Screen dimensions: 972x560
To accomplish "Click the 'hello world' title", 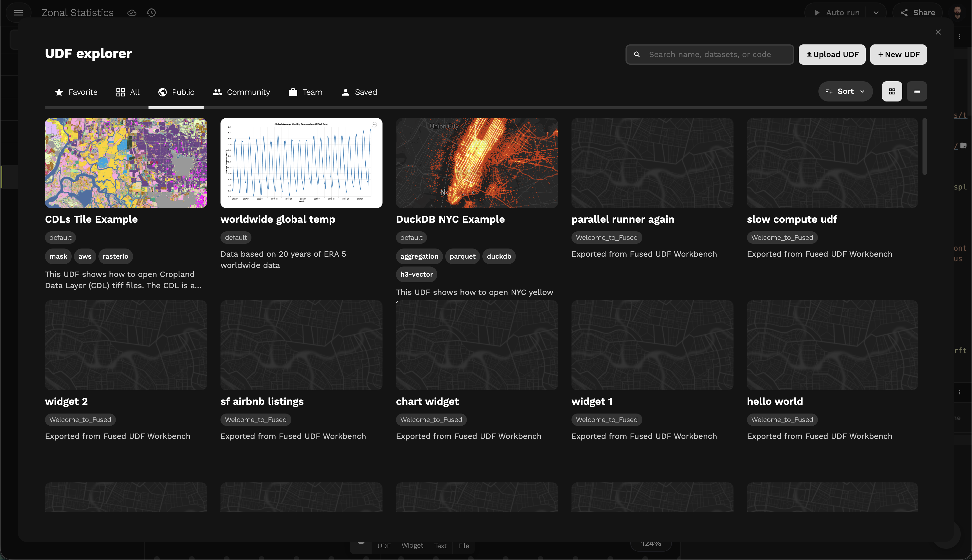I will coord(775,402).
